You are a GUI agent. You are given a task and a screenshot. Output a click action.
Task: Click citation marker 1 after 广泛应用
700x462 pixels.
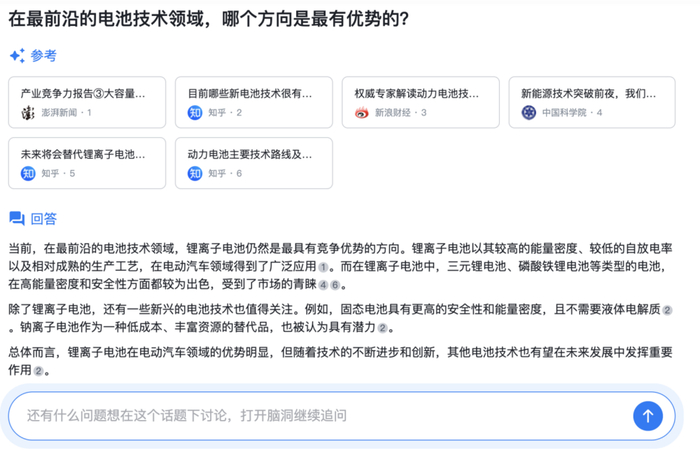click(x=323, y=268)
